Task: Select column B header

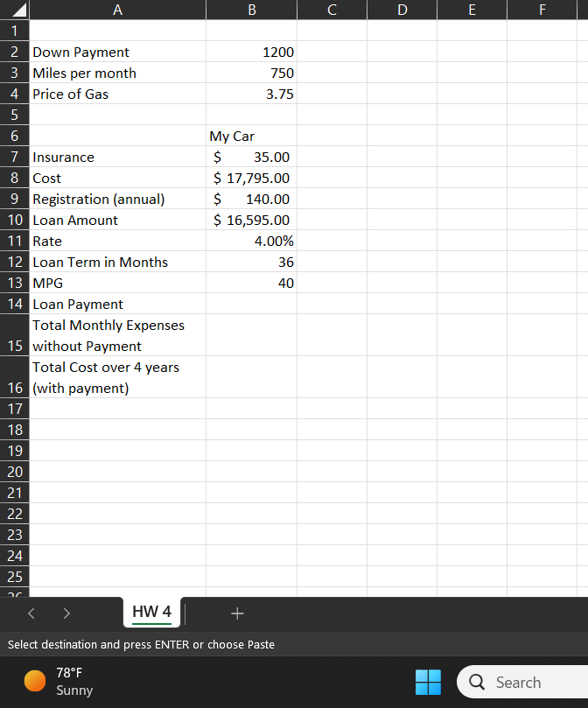Action: tap(251, 10)
